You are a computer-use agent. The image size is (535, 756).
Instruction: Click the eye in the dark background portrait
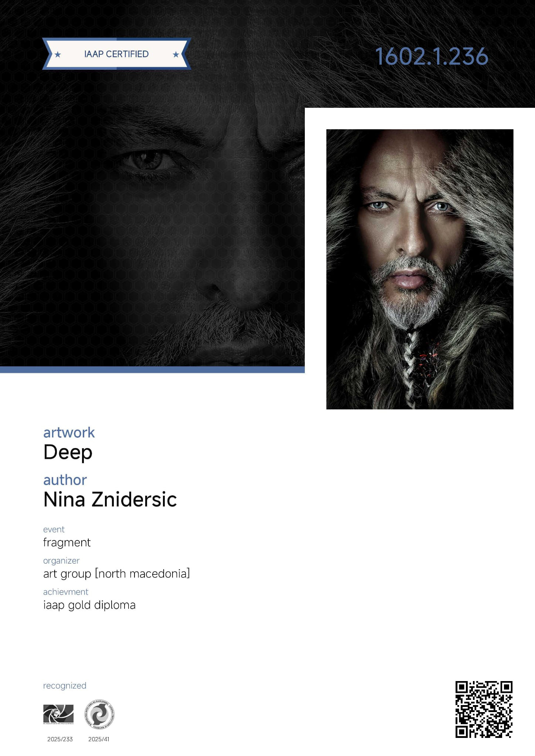pyautogui.click(x=148, y=161)
